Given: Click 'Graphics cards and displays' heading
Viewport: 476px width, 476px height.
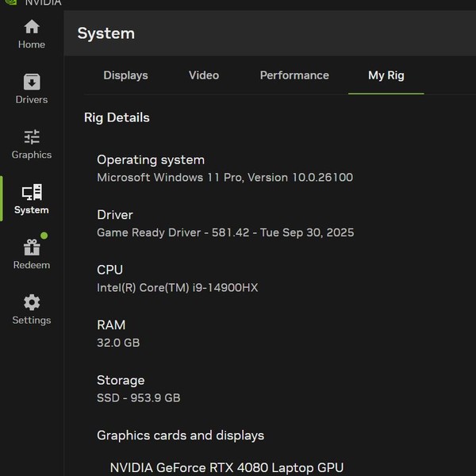Looking at the screenshot, I should point(180,436).
